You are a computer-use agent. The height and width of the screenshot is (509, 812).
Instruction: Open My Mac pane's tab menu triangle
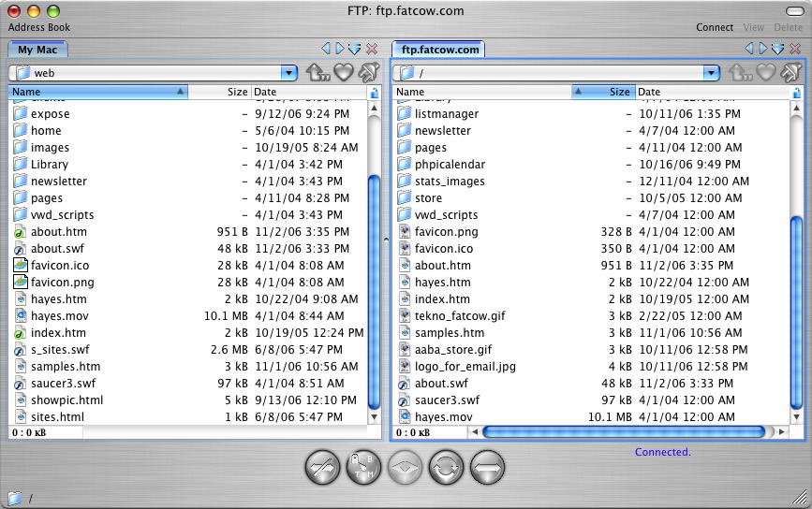355,50
